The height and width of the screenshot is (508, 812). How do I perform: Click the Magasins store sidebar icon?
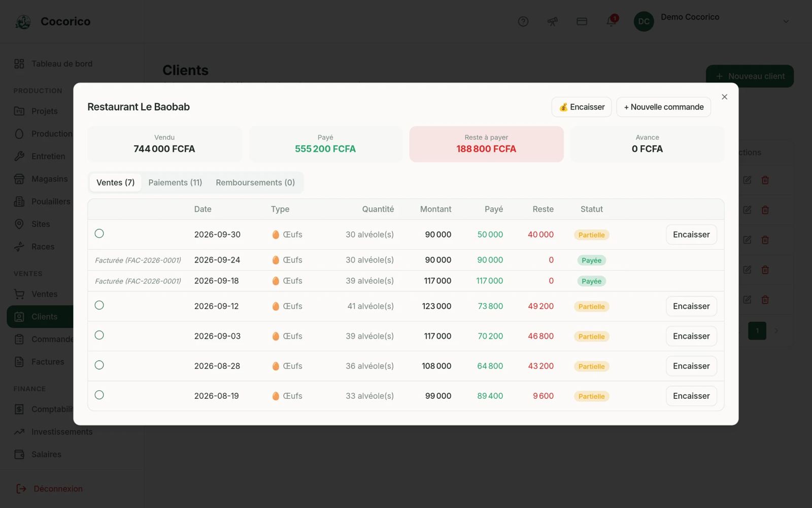(19, 179)
